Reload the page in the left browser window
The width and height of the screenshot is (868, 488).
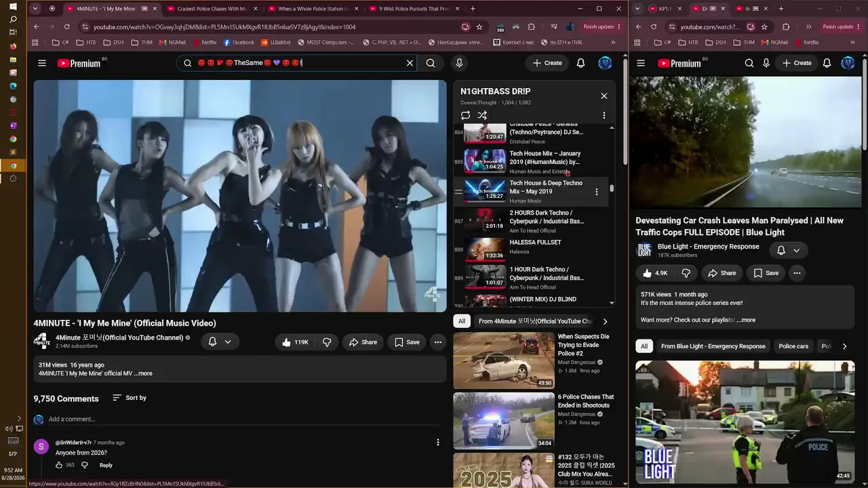pos(66,27)
